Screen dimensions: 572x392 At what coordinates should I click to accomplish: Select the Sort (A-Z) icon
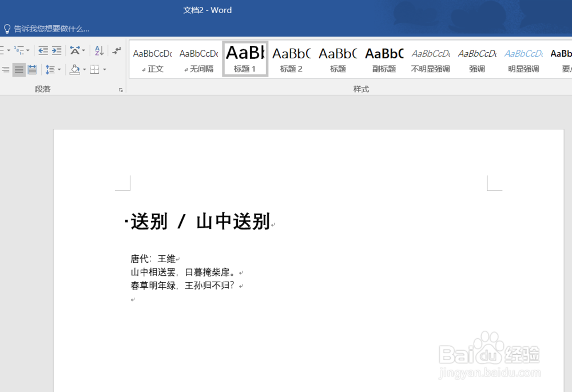[99, 50]
